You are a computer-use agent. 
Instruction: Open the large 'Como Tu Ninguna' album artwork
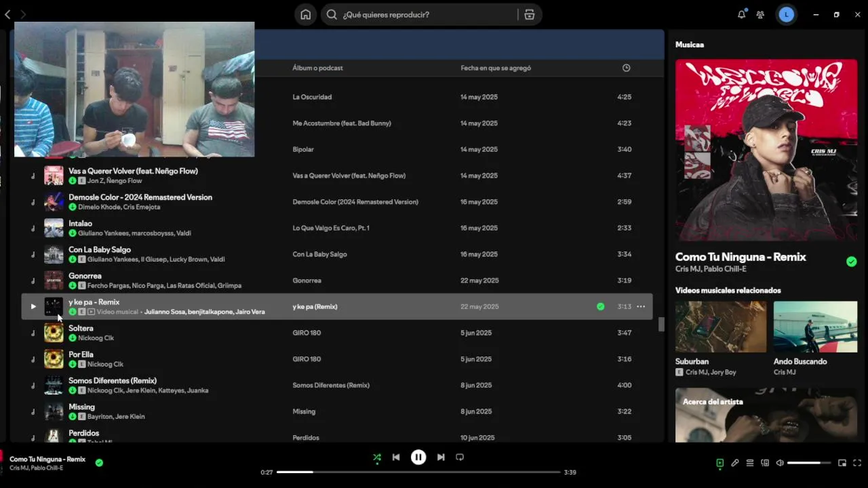coord(766,150)
